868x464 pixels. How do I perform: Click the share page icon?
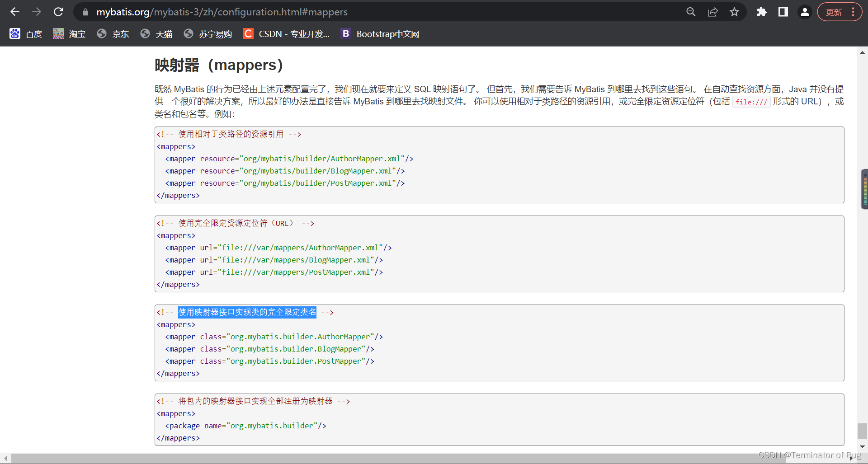[x=713, y=12]
